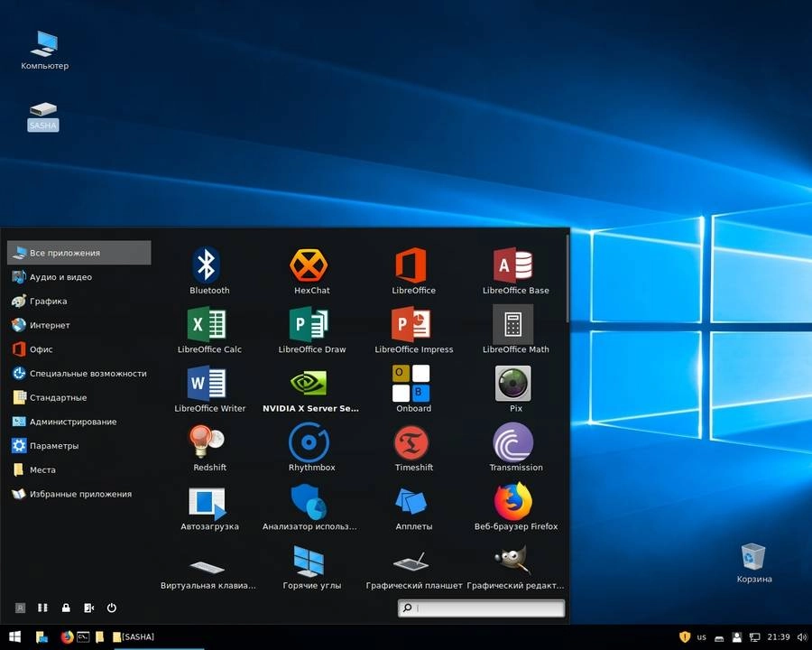Launch LibreOffice Base
The image size is (812, 650).
click(515, 271)
